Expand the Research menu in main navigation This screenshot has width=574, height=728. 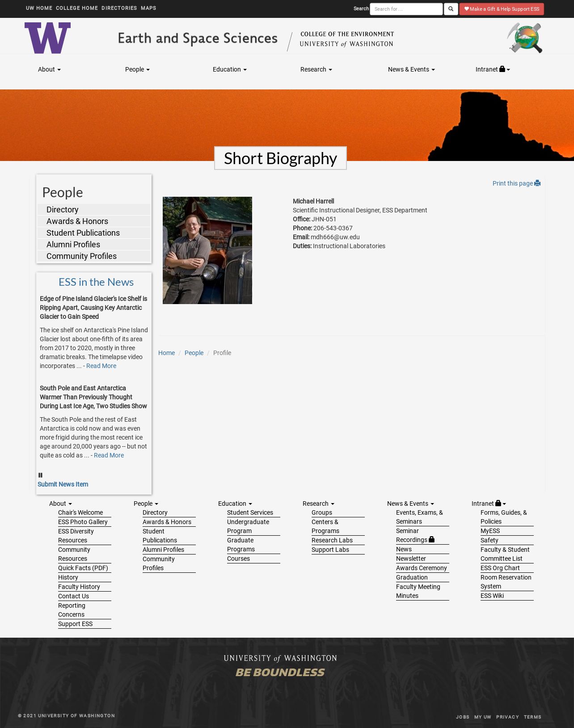[x=316, y=69]
